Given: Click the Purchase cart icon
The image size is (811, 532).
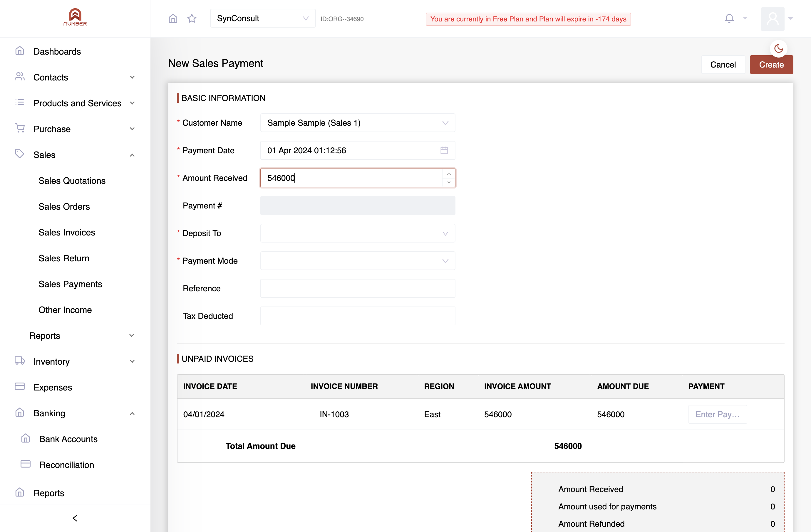Looking at the screenshot, I should 20,128.
